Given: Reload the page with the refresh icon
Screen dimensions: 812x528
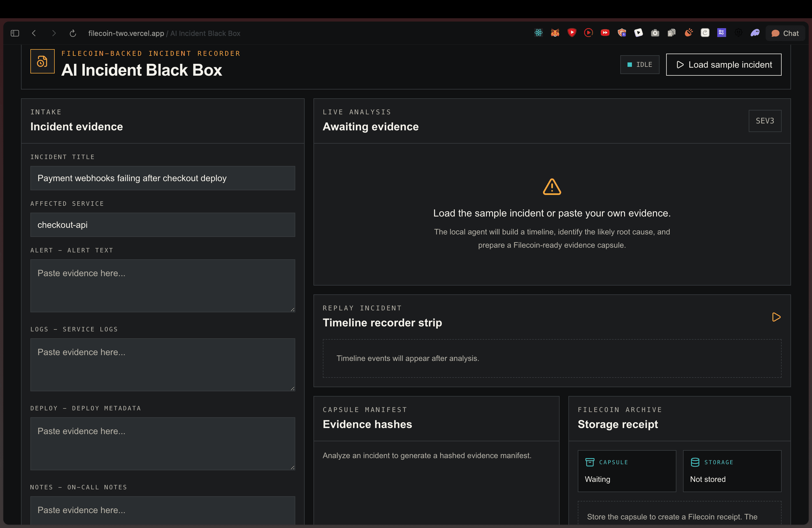Looking at the screenshot, I should point(73,33).
